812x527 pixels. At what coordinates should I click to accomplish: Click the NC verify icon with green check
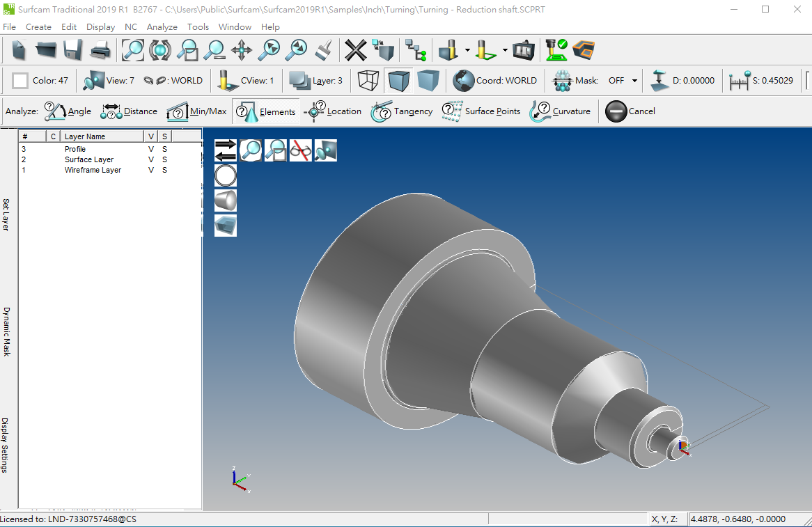point(556,50)
